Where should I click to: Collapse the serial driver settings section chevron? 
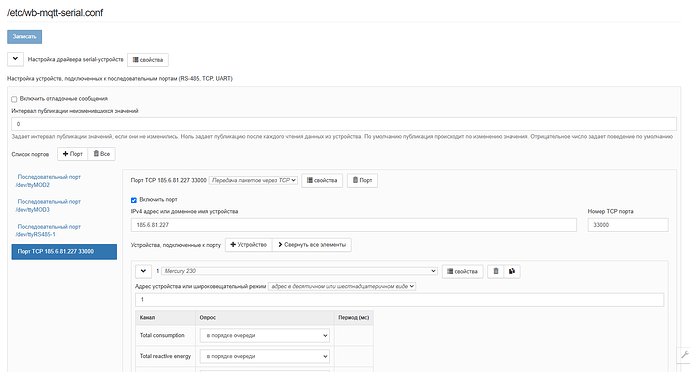tap(15, 59)
